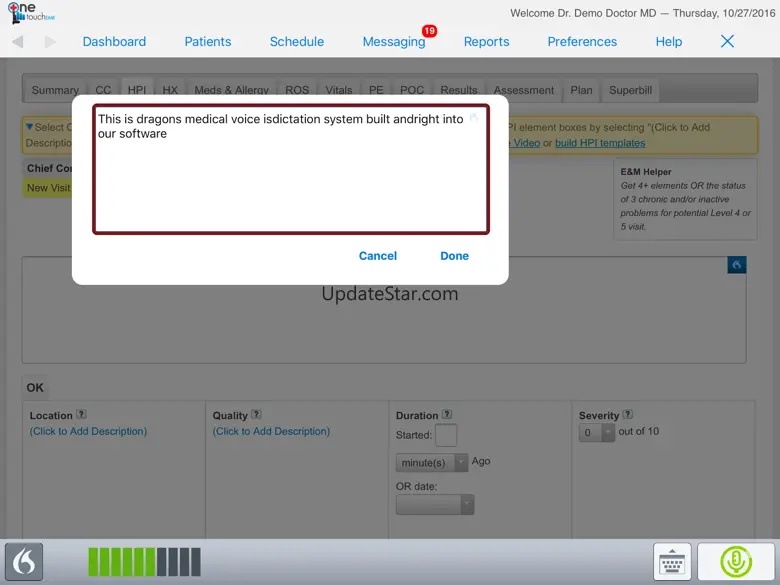Viewport: 780px width, 585px height.
Task: Switch to the POC tab
Action: (x=412, y=90)
